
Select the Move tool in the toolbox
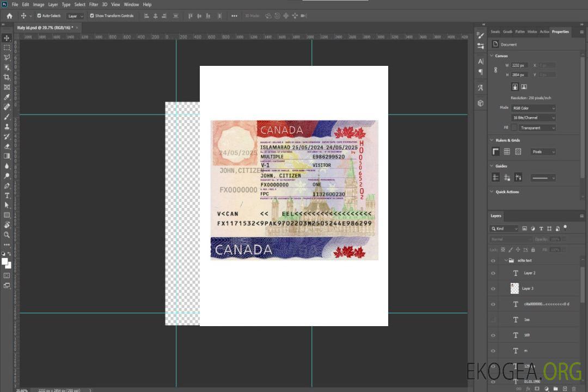(x=7, y=38)
